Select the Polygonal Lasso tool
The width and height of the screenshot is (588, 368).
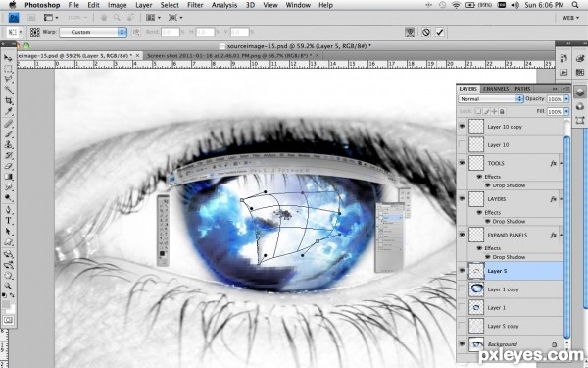point(8,79)
